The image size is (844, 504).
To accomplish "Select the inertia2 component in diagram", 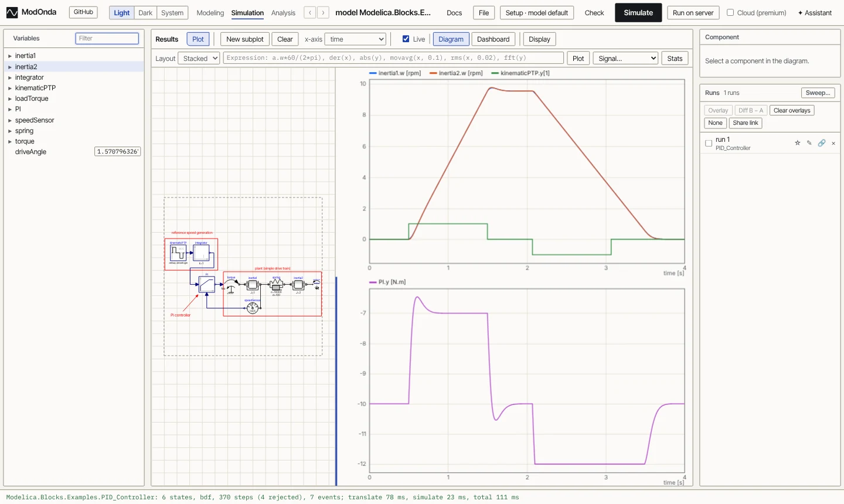I will click(x=298, y=285).
